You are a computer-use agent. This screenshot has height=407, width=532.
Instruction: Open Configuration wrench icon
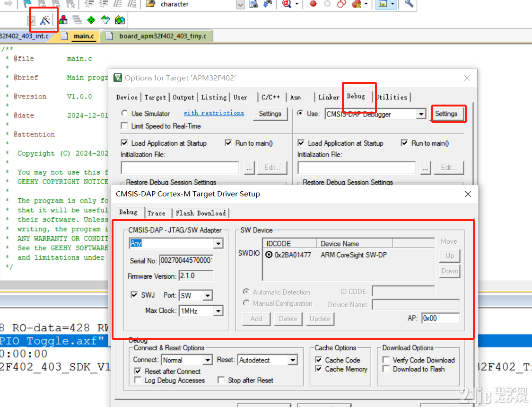[409, 4]
